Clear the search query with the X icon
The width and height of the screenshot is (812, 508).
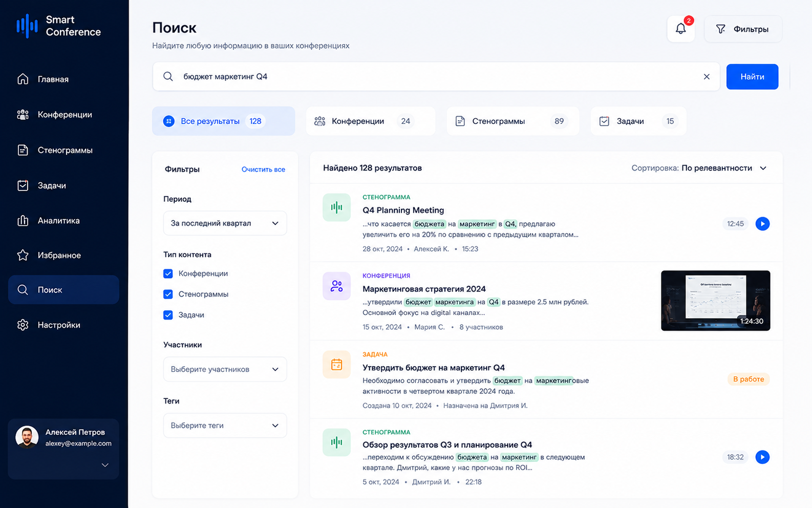(707, 76)
